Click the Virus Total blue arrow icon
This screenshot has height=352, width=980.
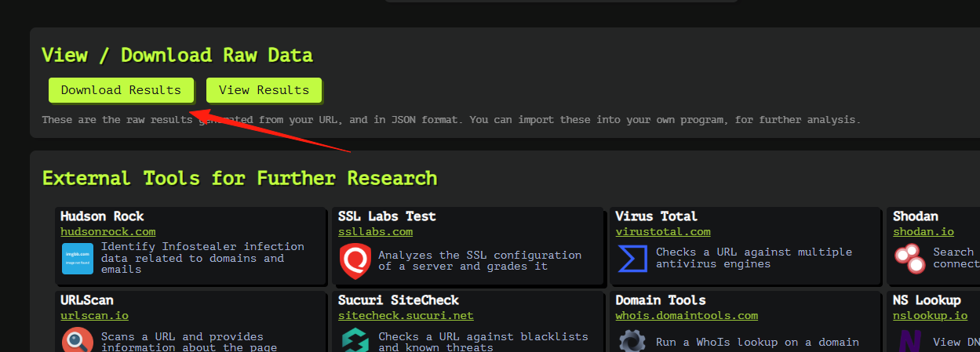tap(632, 258)
